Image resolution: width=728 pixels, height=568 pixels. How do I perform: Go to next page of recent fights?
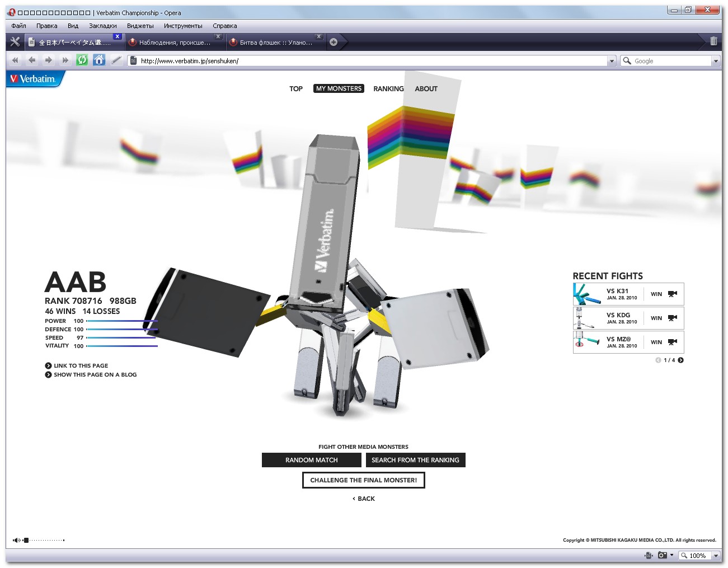[x=681, y=360]
